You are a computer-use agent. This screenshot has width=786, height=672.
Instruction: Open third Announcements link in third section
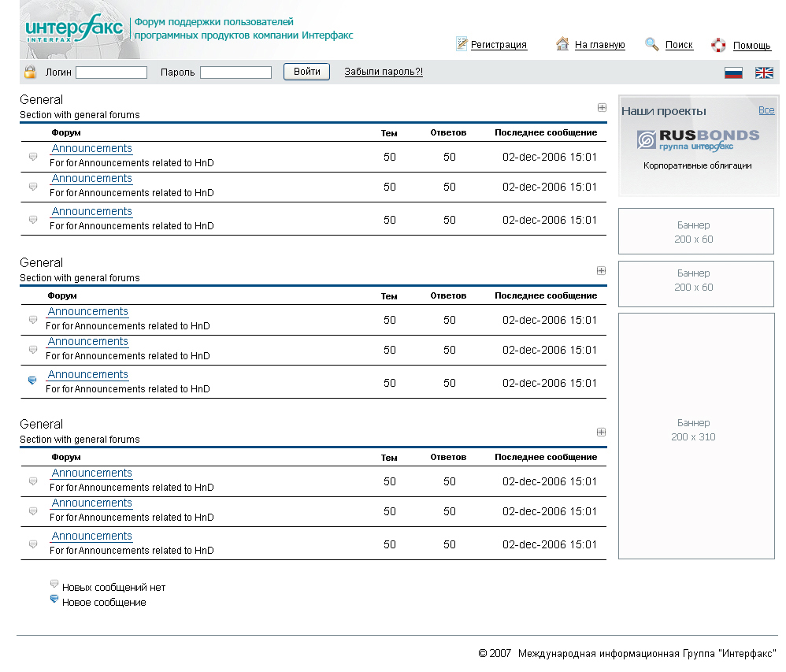pyautogui.click(x=91, y=536)
